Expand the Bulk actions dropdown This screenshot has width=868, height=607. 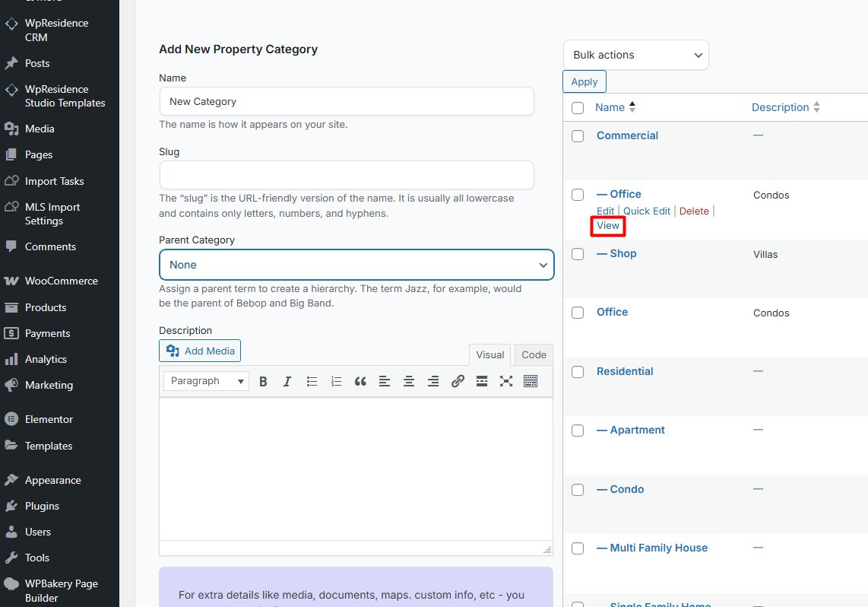click(635, 55)
